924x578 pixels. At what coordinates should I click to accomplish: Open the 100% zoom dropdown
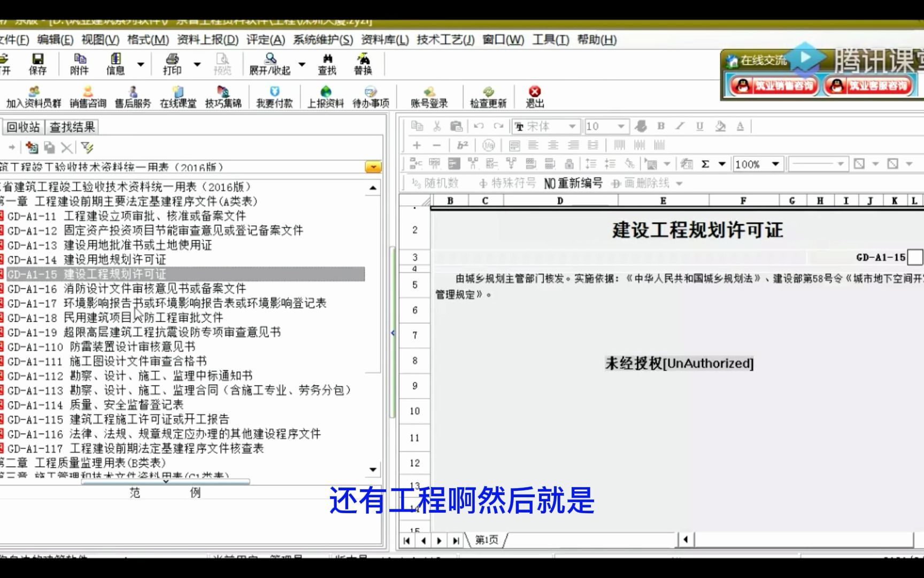pyautogui.click(x=775, y=164)
